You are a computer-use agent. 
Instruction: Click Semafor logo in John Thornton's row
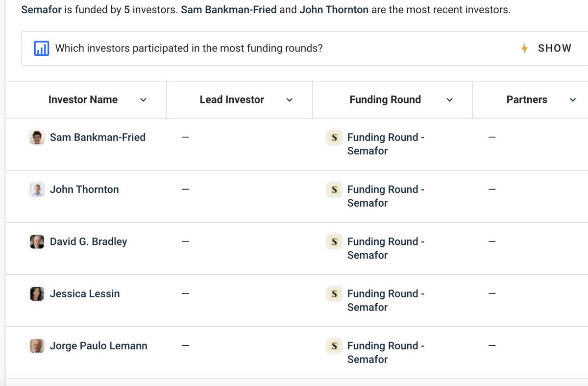[334, 190]
